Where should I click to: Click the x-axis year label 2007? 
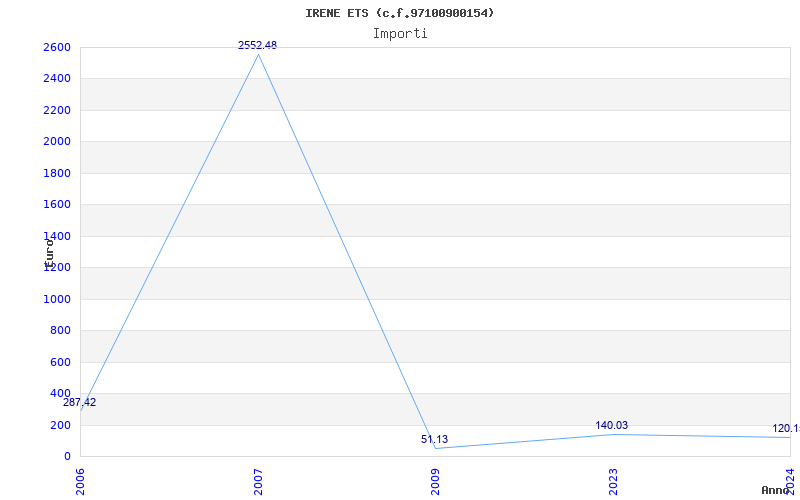258,482
